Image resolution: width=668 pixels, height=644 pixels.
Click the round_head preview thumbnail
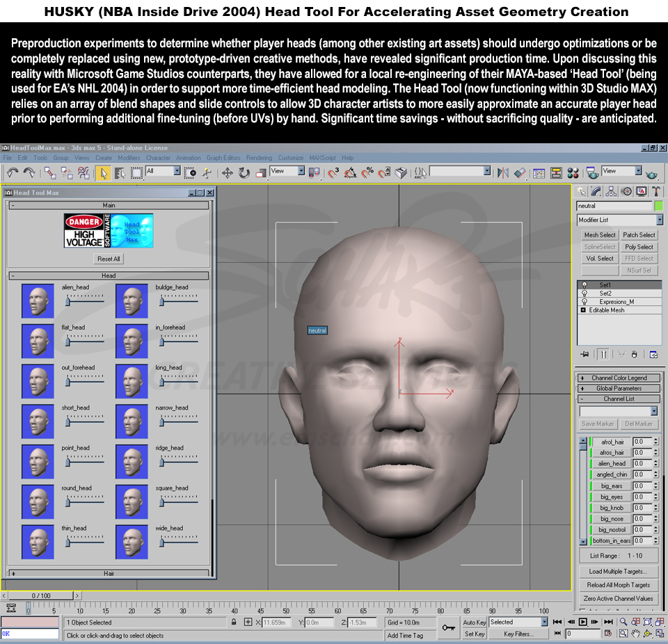pyautogui.click(x=38, y=501)
